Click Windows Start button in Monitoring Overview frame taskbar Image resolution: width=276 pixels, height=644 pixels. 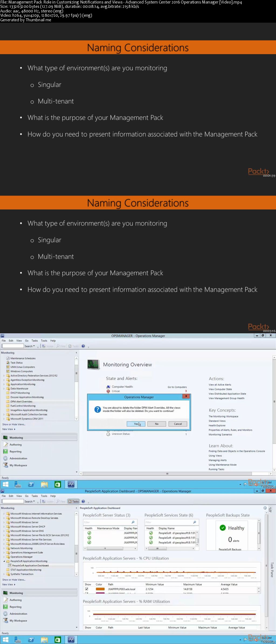click(x=5, y=484)
